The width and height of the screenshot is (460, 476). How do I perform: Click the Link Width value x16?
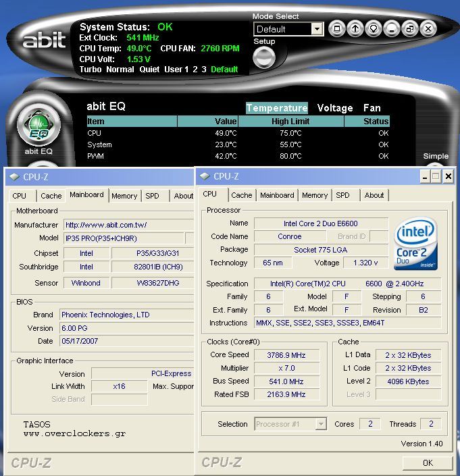tap(119, 386)
